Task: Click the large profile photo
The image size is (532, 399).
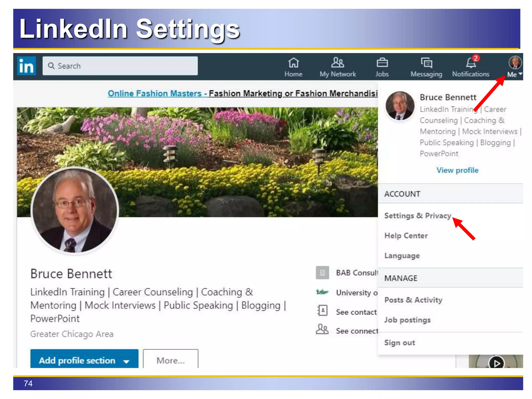Action: tap(75, 210)
